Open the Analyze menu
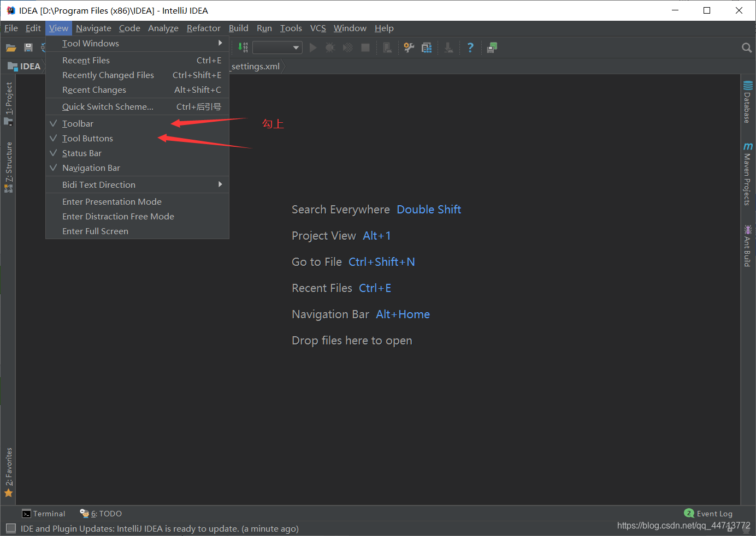The height and width of the screenshot is (536, 756). tap(163, 28)
